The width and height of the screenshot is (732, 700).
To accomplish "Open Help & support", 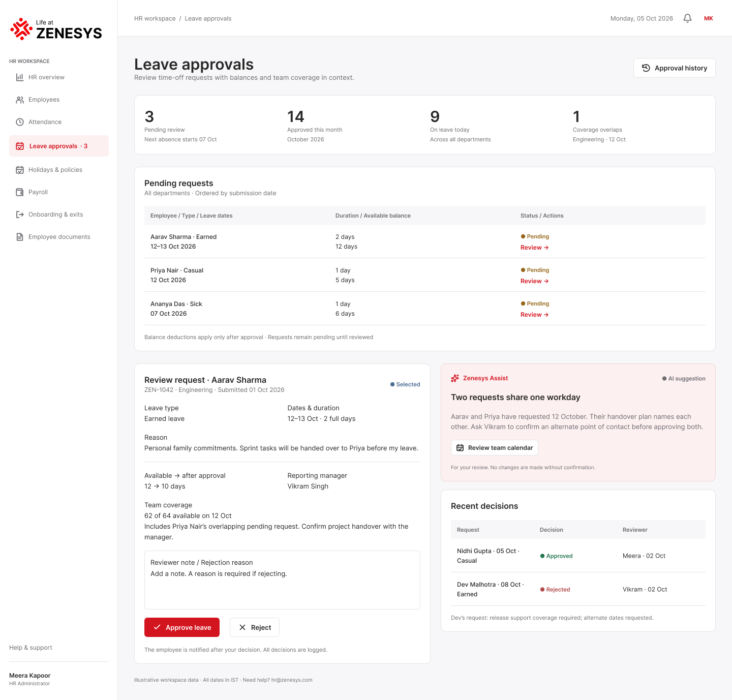I will click(30, 648).
